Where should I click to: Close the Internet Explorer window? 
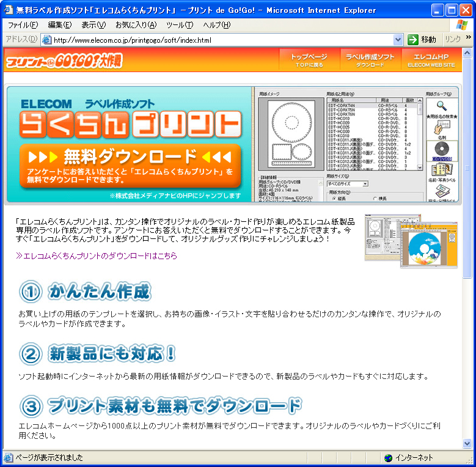(x=466, y=10)
